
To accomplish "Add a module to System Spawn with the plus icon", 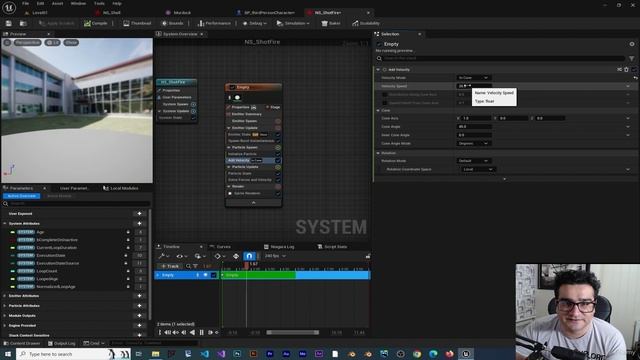I will tap(193, 104).
